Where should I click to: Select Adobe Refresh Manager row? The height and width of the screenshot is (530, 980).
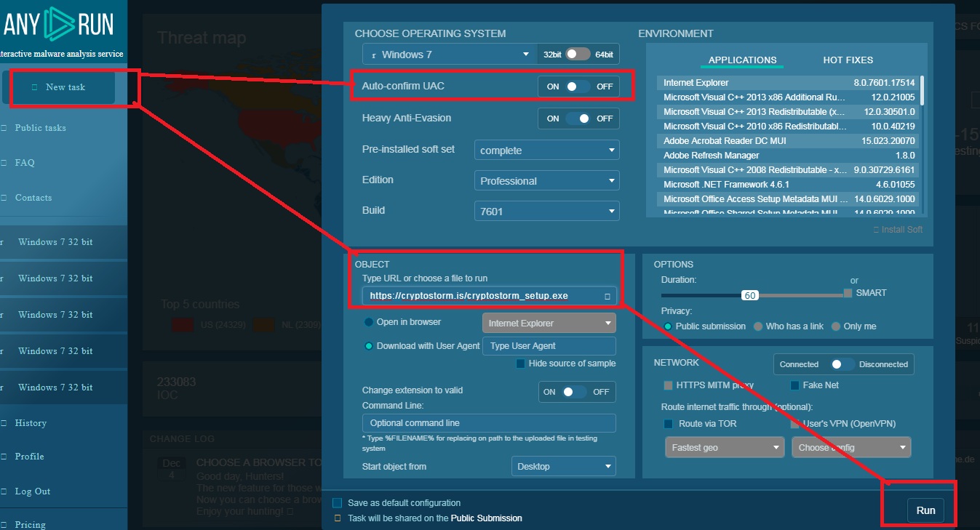[789, 156]
